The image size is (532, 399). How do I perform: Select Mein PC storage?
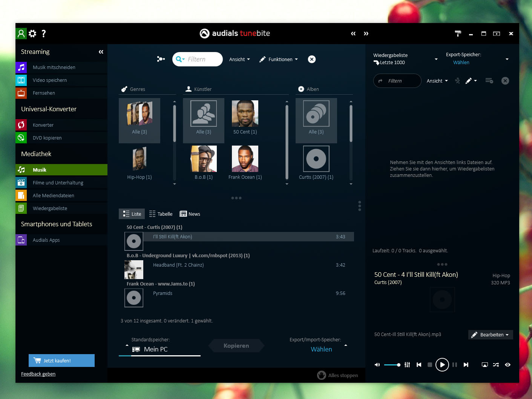pos(150,350)
